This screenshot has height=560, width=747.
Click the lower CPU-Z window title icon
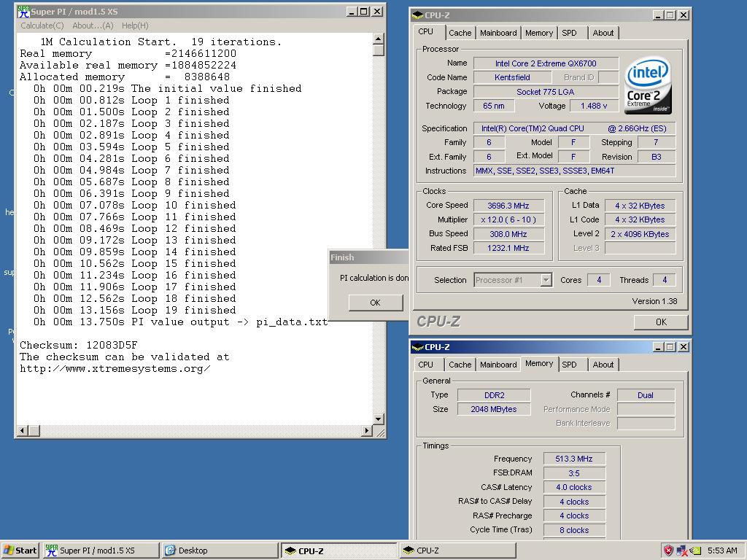pos(417,347)
